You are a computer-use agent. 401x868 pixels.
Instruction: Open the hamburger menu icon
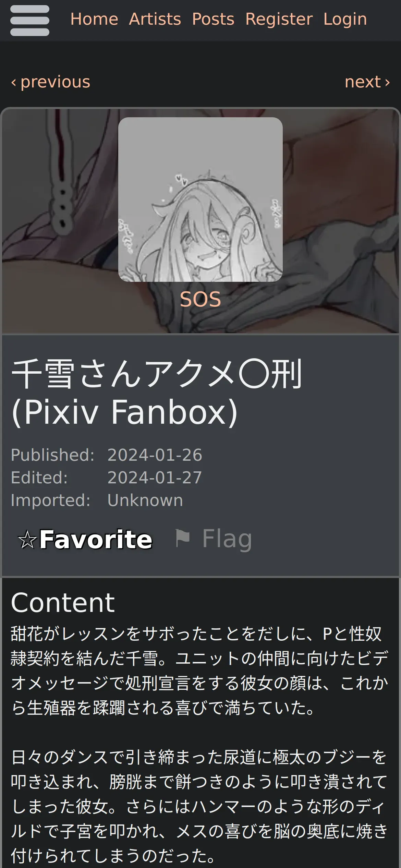tap(30, 21)
